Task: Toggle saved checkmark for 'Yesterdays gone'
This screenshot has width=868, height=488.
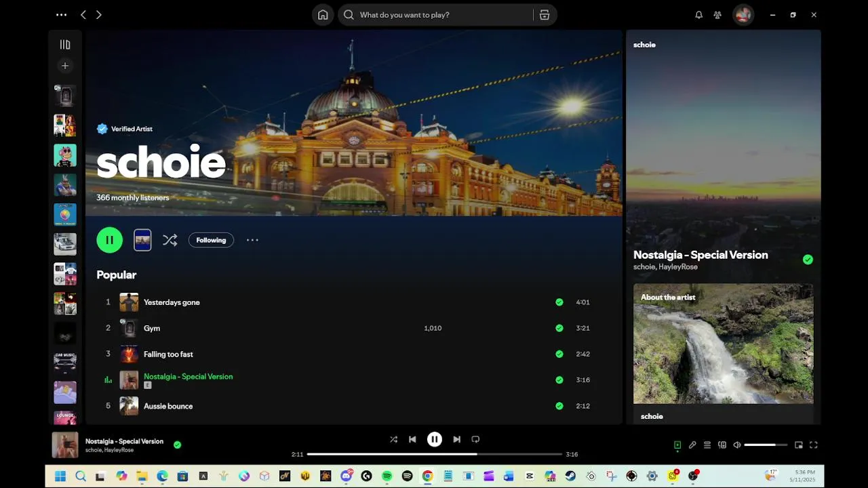Action: (x=559, y=302)
